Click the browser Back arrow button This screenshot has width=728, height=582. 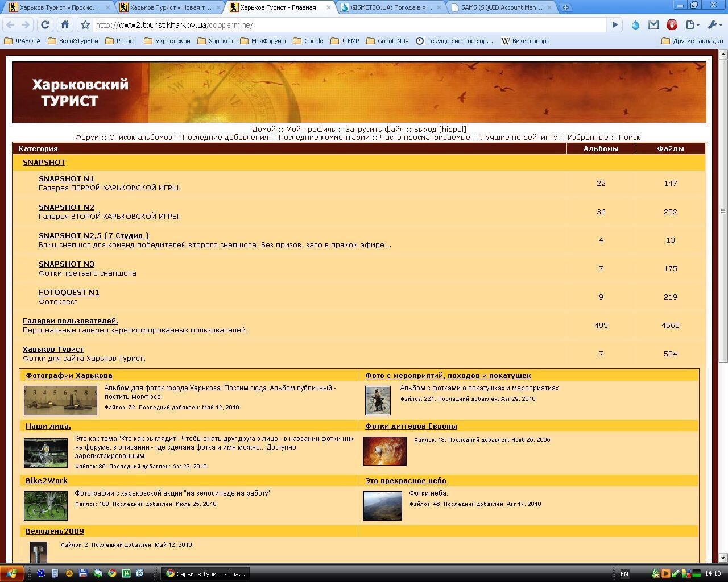[11, 25]
